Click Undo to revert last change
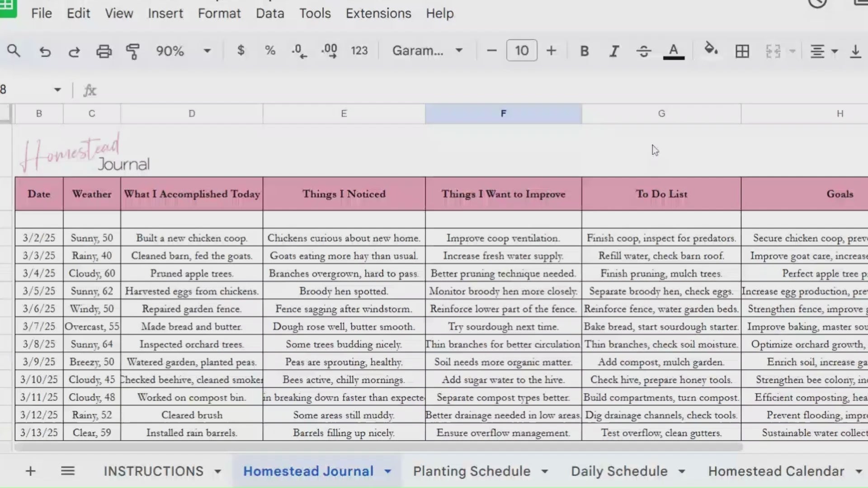This screenshot has width=868, height=488. 45,51
